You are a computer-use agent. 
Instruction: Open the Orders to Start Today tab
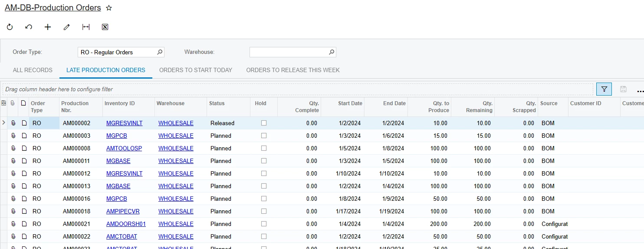pyautogui.click(x=196, y=70)
